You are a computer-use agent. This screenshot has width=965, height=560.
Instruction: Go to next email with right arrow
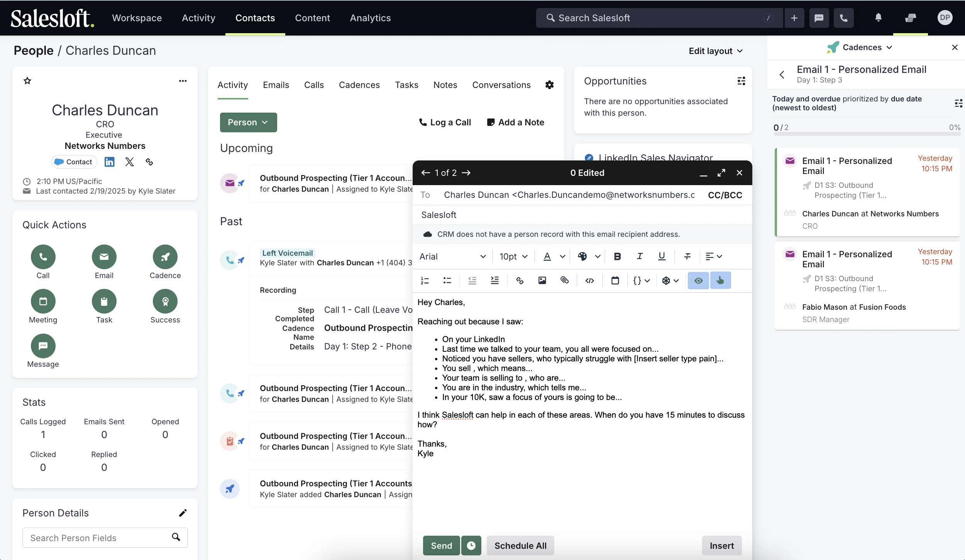466,173
